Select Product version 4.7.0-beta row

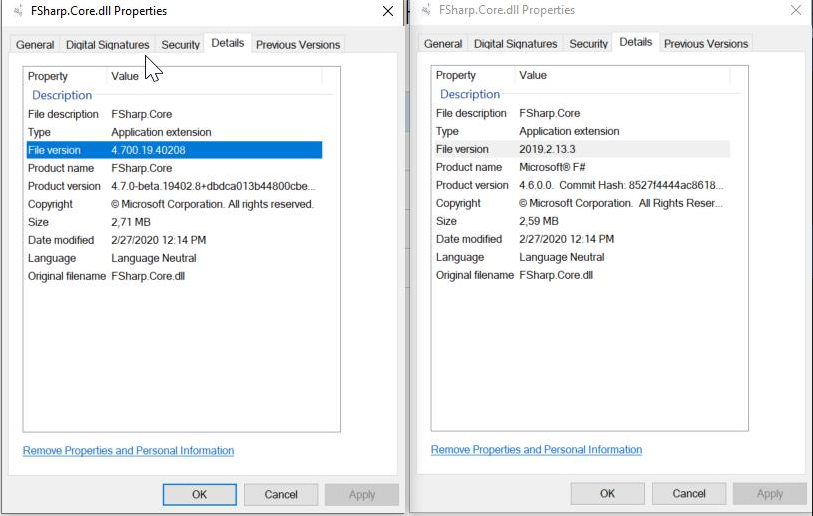click(x=174, y=186)
